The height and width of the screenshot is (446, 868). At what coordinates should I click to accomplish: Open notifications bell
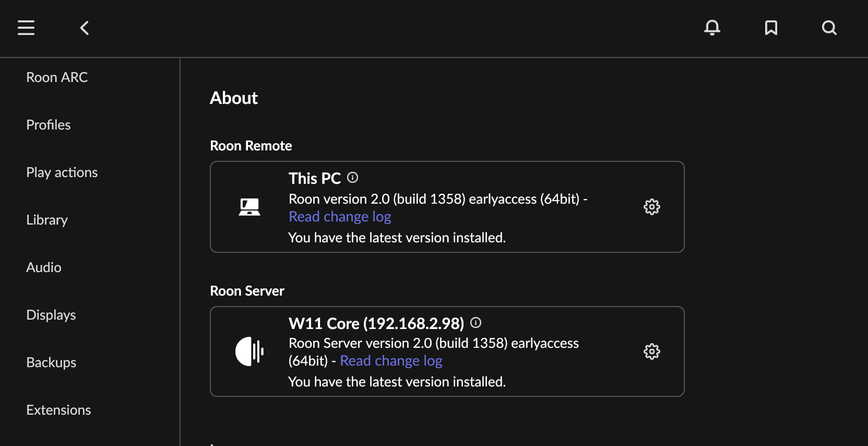pos(712,28)
